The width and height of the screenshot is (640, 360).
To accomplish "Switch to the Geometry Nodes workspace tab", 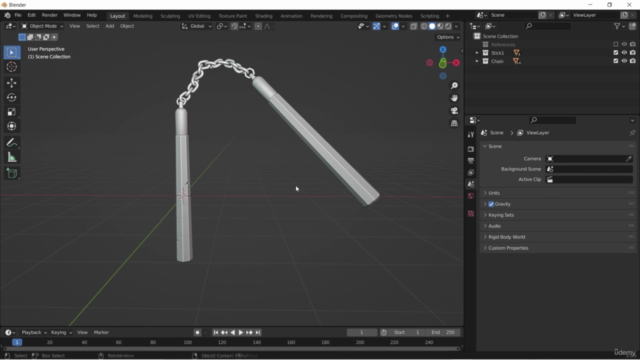I will (393, 16).
